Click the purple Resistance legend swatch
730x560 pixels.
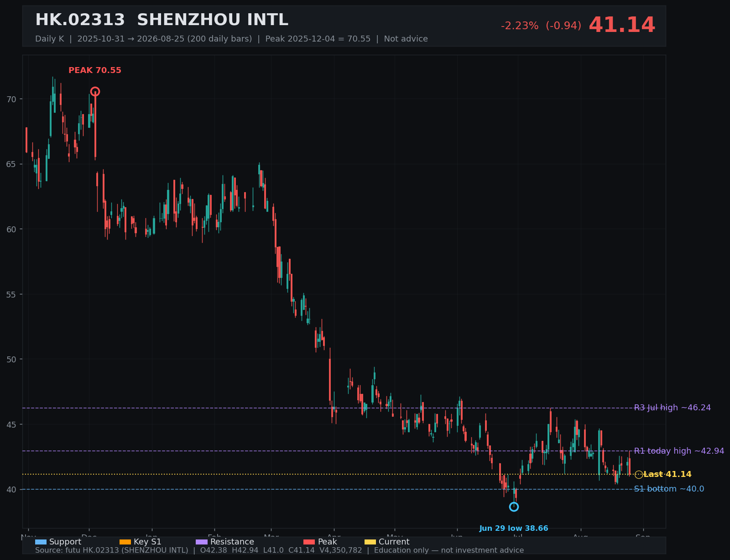tap(202, 542)
